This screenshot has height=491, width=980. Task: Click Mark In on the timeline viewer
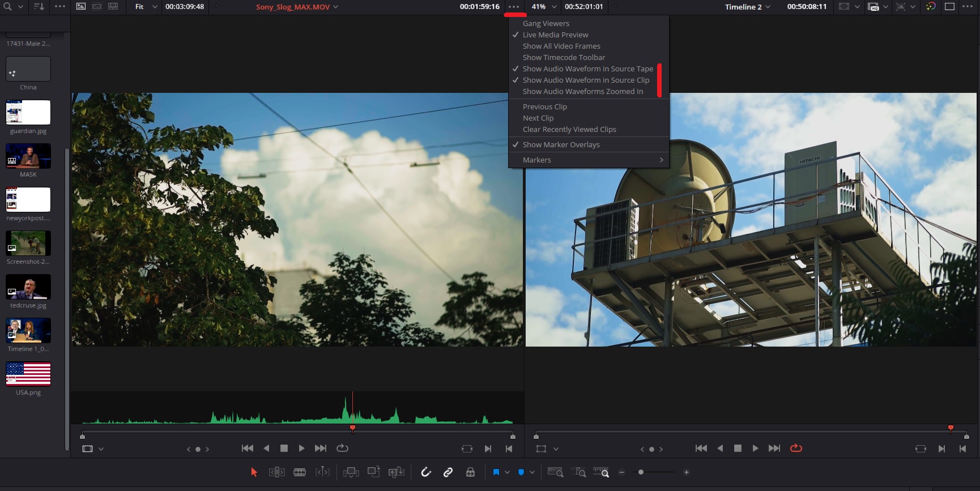(941, 449)
